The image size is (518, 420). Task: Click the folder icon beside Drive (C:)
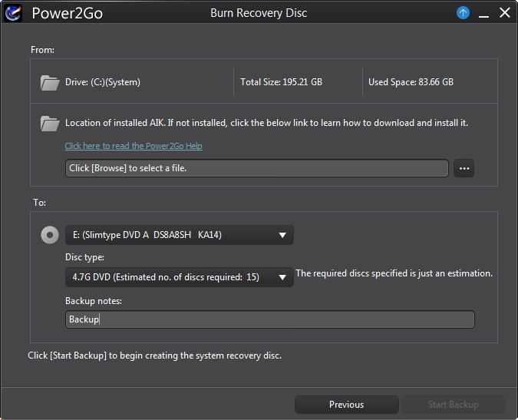(x=50, y=82)
